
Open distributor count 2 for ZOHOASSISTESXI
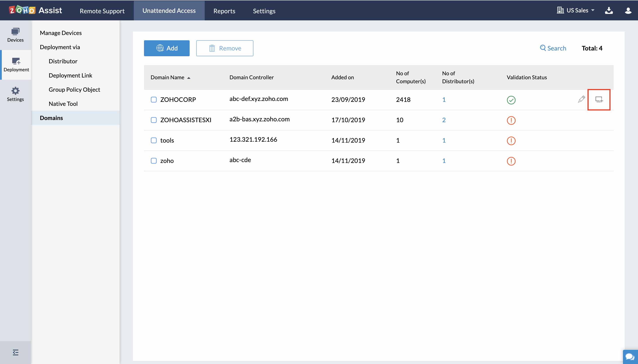pos(444,120)
